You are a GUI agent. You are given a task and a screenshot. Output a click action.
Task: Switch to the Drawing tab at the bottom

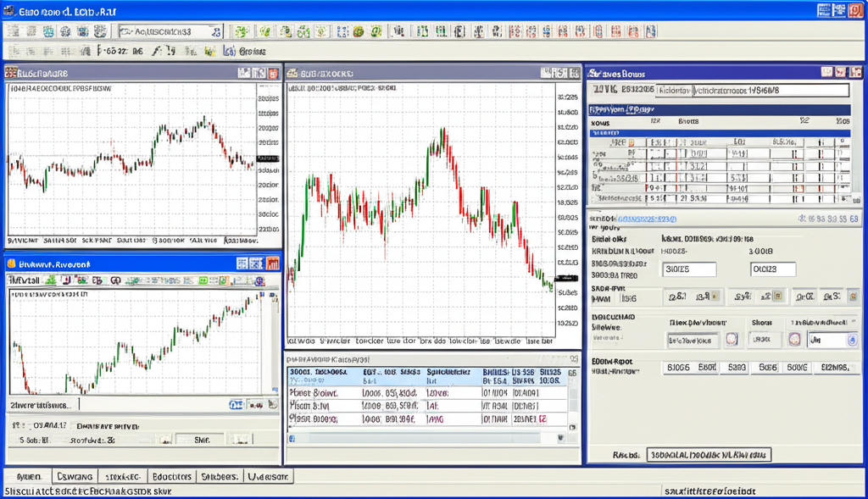(74, 475)
